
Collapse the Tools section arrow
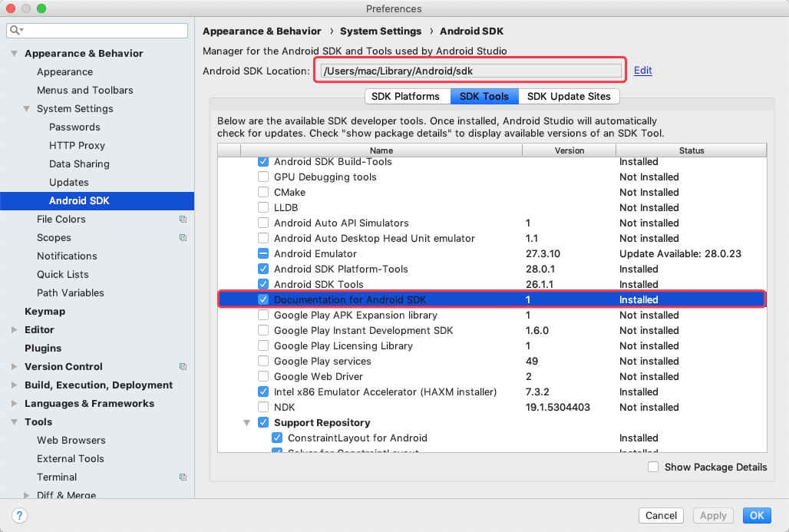[14, 421]
